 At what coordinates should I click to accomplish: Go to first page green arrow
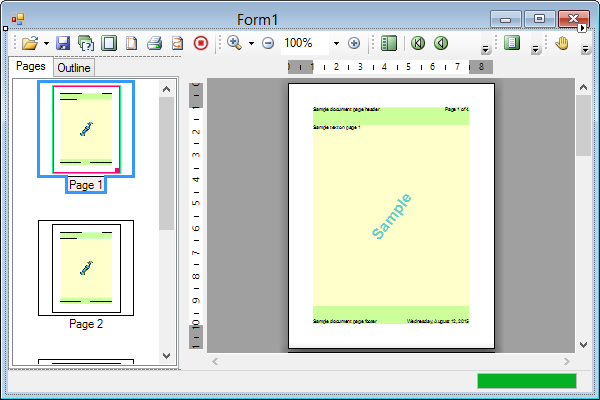pyautogui.click(x=417, y=43)
